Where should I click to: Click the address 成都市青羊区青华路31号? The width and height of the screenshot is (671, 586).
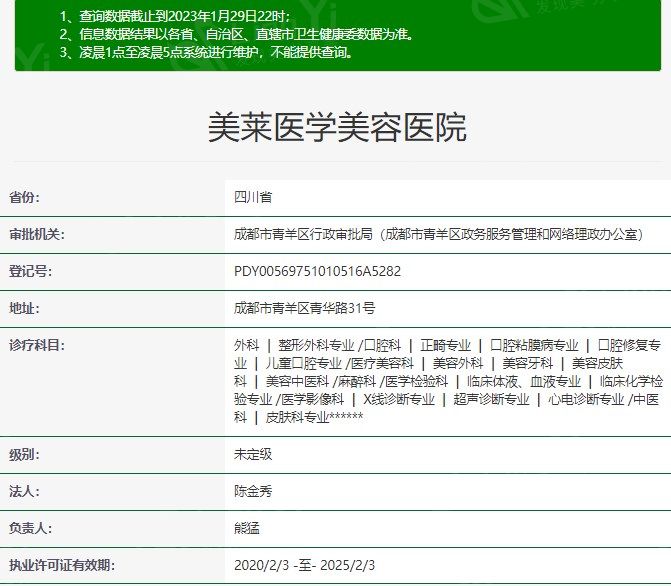coord(304,308)
